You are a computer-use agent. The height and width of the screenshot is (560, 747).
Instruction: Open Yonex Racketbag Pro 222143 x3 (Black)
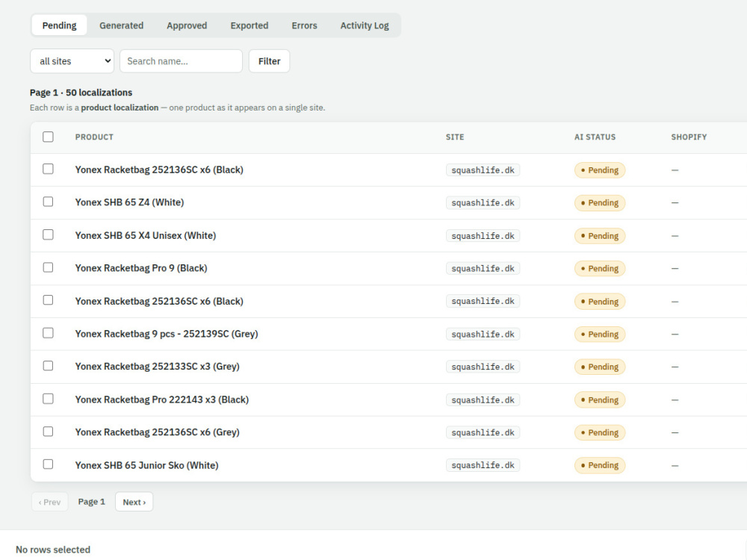pyautogui.click(x=162, y=399)
